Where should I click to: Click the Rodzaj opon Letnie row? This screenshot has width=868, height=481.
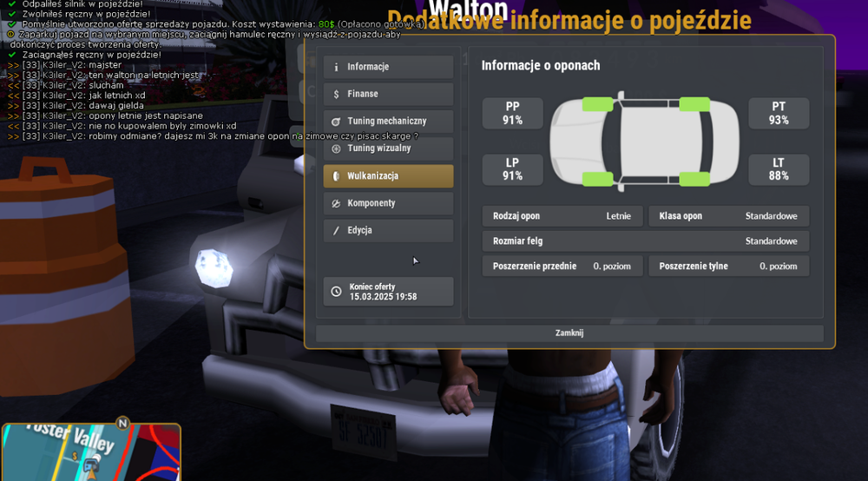click(562, 216)
